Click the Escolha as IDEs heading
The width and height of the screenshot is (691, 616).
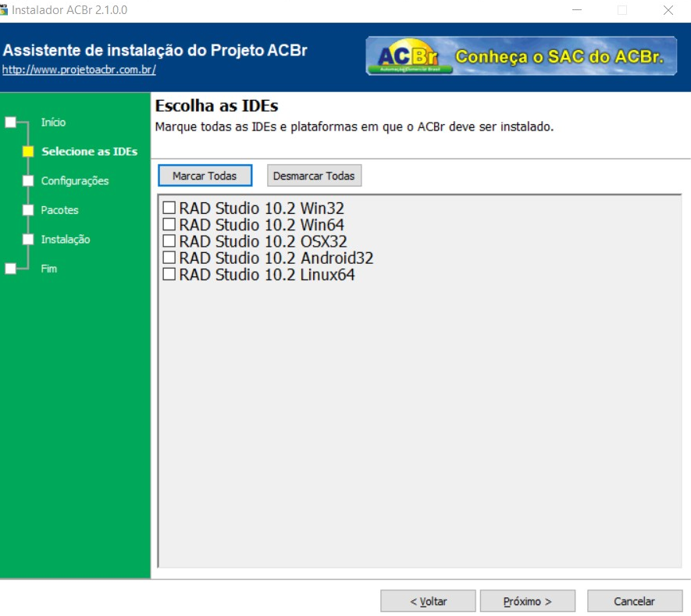217,105
